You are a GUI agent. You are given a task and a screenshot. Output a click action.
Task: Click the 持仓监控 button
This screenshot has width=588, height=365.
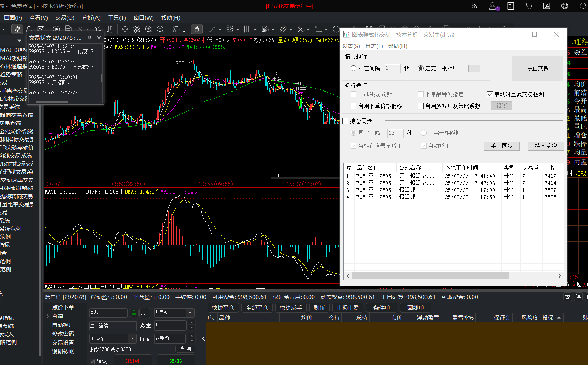pyautogui.click(x=546, y=146)
